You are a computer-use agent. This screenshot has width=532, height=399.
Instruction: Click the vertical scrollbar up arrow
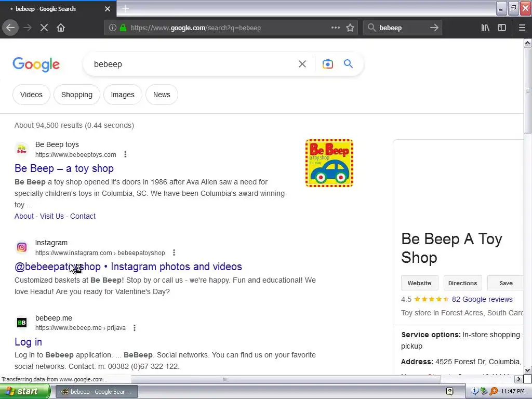tap(527, 43)
